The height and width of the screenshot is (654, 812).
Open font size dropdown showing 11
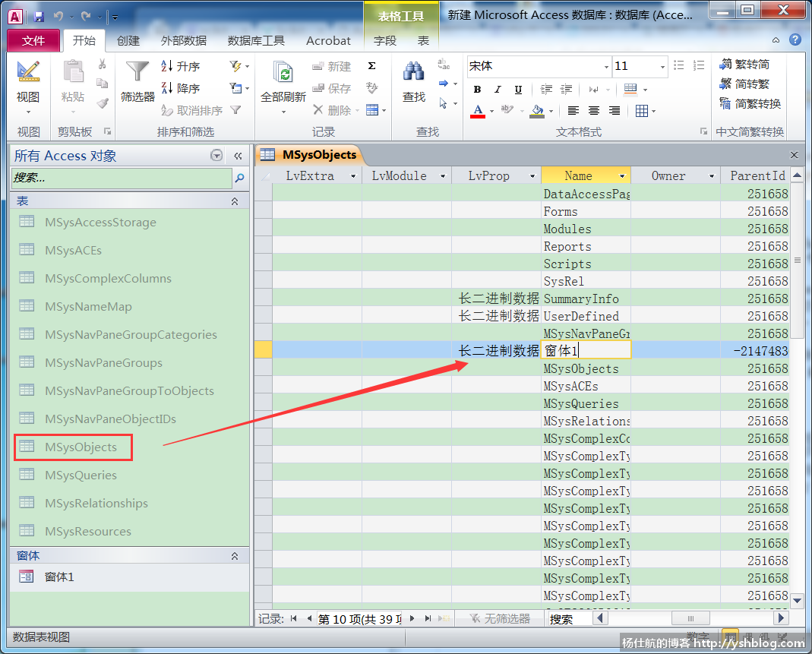click(662, 67)
